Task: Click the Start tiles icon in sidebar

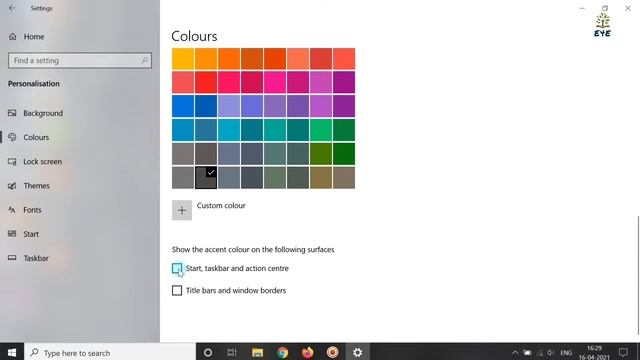Action: click(x=12, y=233)
